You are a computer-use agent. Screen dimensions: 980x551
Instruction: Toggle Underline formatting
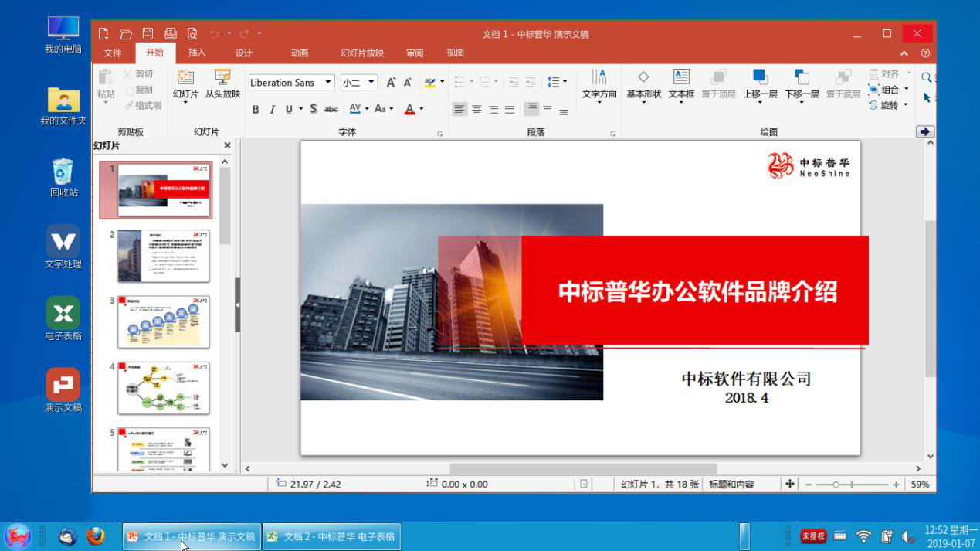point(289,110)
